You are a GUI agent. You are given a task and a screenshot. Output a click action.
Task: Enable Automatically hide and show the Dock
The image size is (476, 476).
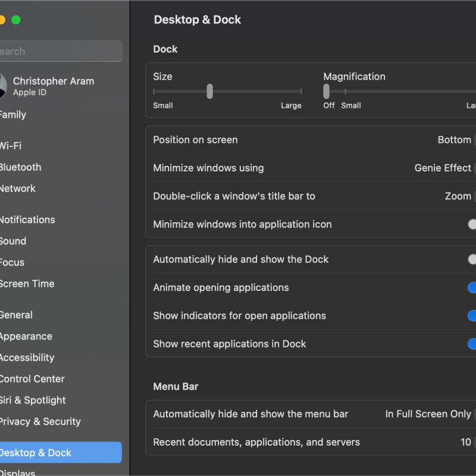pyautogui.click(x=472, y=259)
